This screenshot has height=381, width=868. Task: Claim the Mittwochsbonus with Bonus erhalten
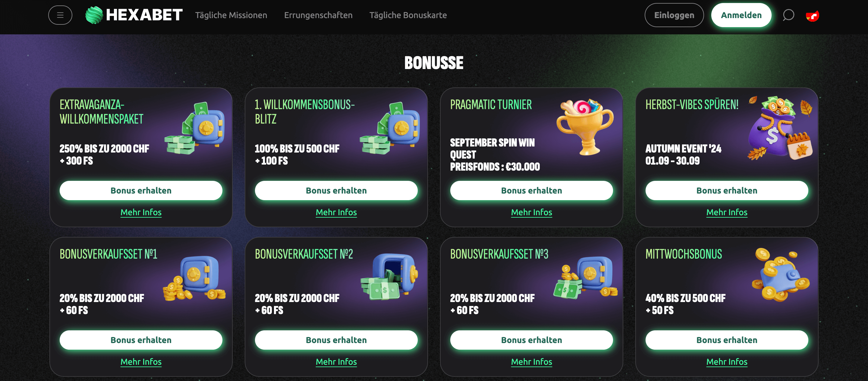point(726,340)
